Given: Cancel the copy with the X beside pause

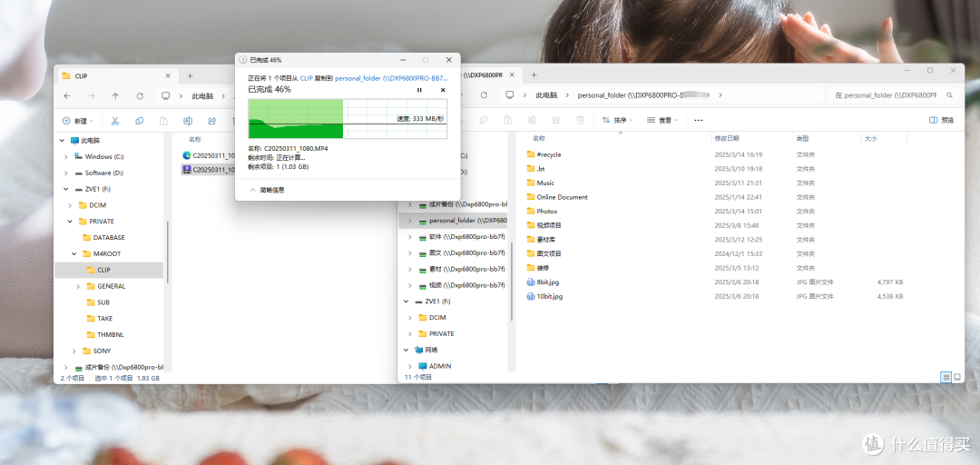Looking at the screenshot, I should (x=443, y=90).
